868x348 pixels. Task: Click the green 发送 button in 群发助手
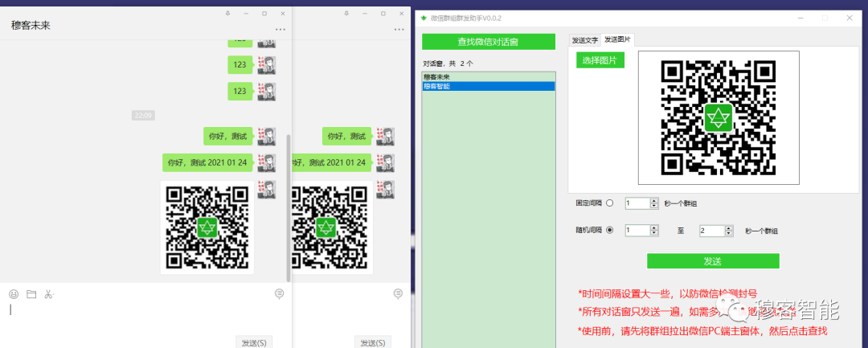click(713, 261)
